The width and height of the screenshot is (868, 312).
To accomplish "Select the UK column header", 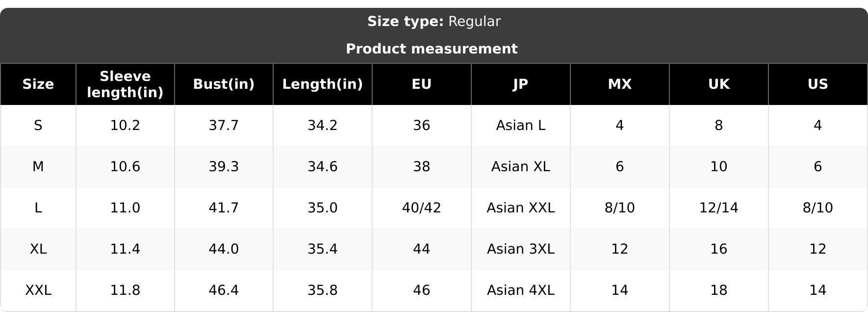I will (719, 84).
